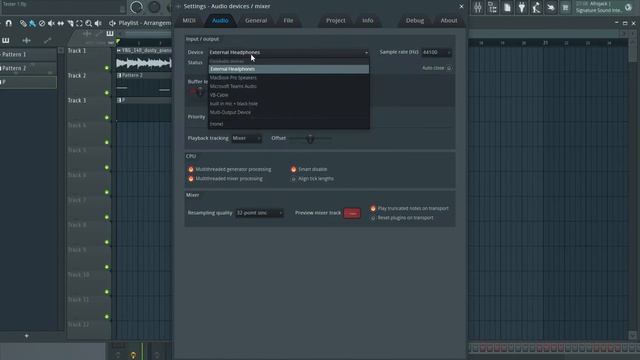This screenshot has height=360, width=640.
Task: Switch to the MIDI settings tab
Action: tap(189, 20)
